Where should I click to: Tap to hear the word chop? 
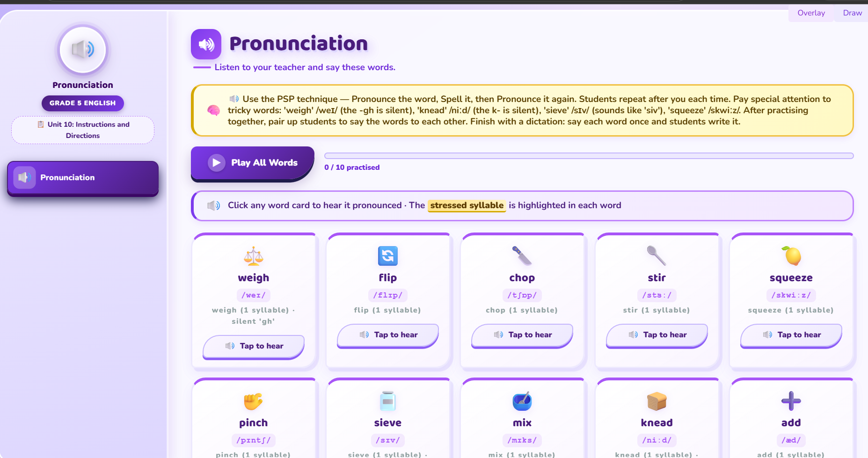point(522,335)
